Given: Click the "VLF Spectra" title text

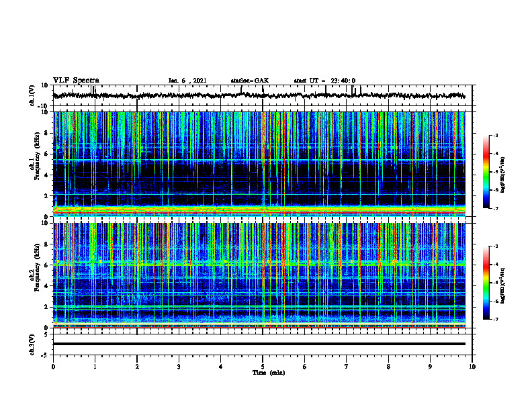Looking at the screenshot, I should coord(76,81).
